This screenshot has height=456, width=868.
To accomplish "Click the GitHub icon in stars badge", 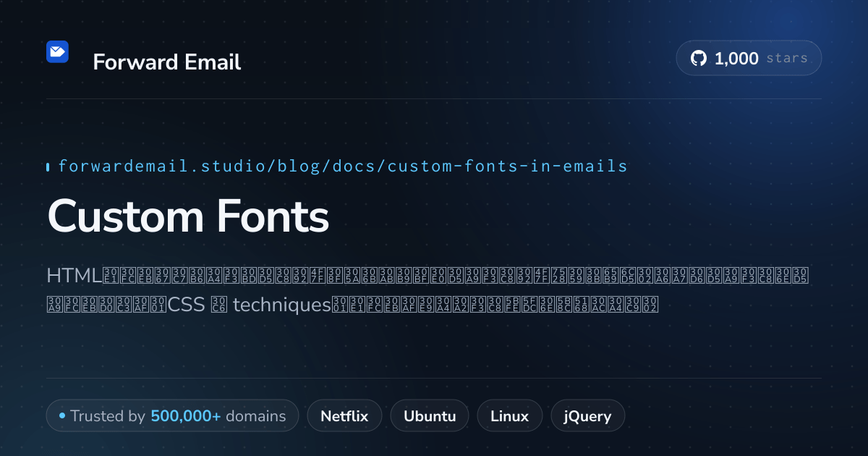I will tap(699, 59).
